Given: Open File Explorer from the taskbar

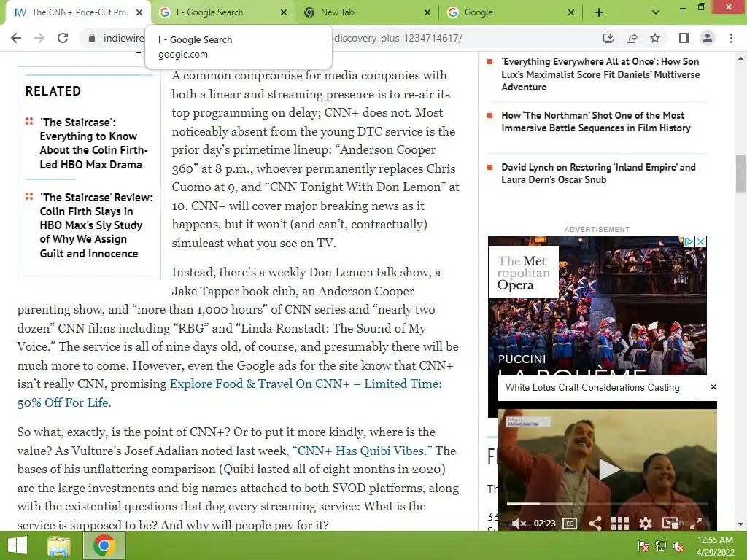Looking at the screenshot, I should (x=59, y=545).
